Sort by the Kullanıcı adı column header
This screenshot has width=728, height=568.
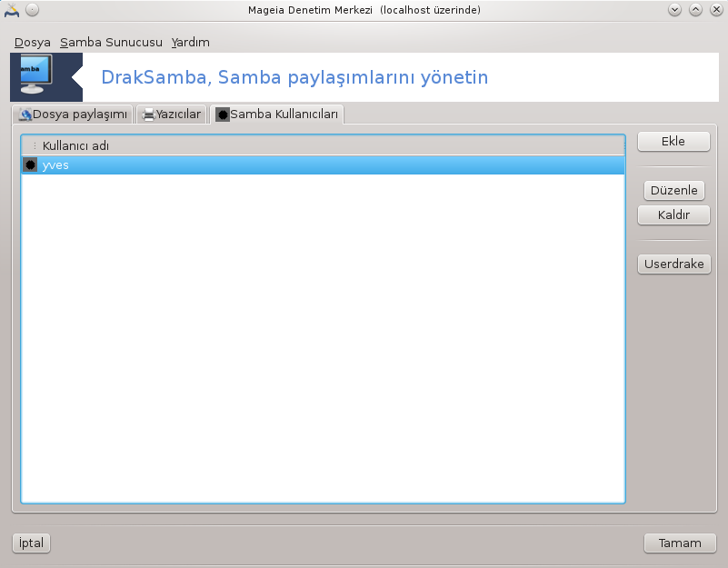tap(324, 145)
